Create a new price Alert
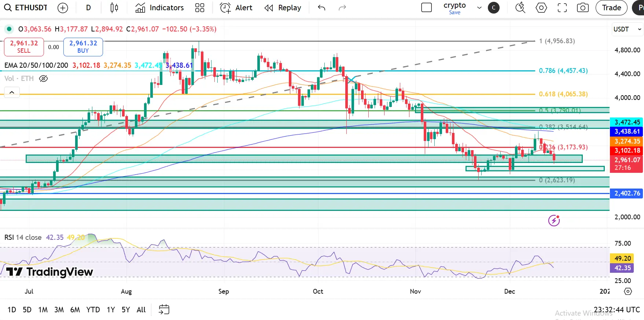 coord(236,8)
